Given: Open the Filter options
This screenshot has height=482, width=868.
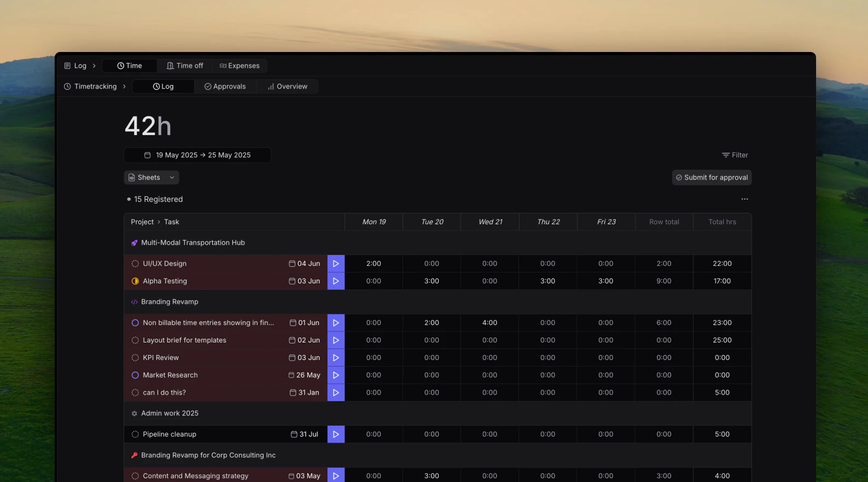Looking at the screenshot, I should pos(735,155).
